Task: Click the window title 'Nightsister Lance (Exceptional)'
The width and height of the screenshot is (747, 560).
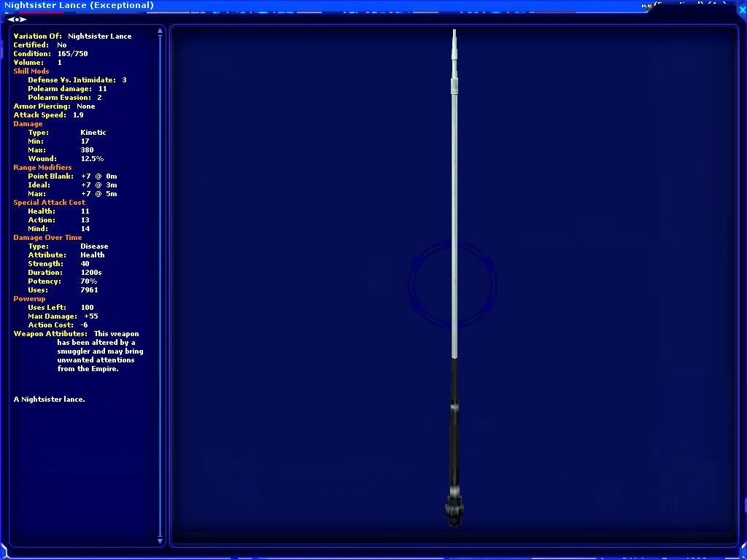Action: 79,6
